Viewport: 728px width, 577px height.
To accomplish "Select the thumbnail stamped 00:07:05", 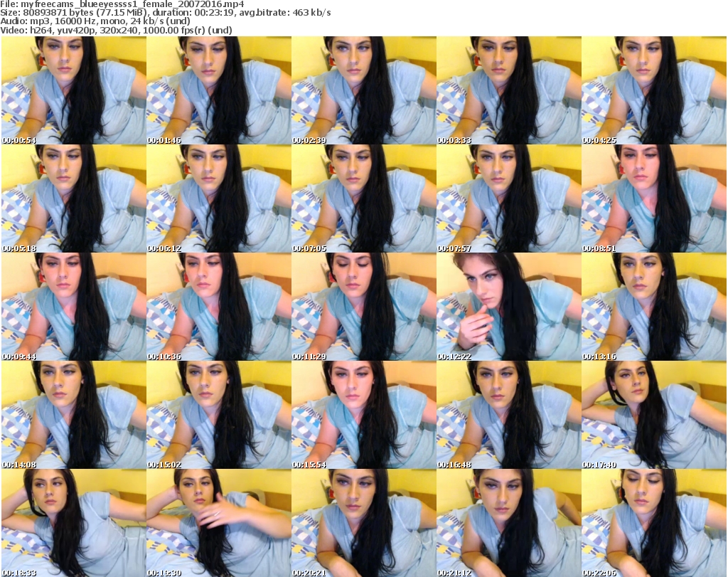I will point(363,198).
